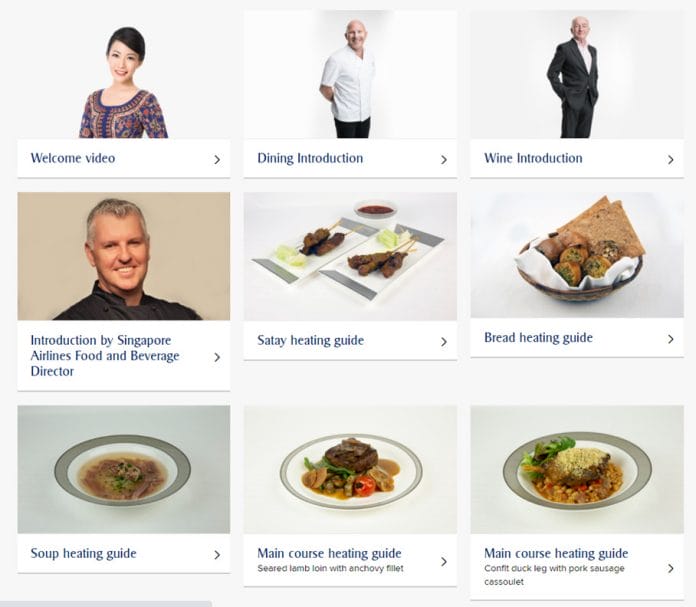Select the man in dark suit thumbnail
Viewport: 696px width, 607px height.
pyautogui.click(x=577, y=74)
